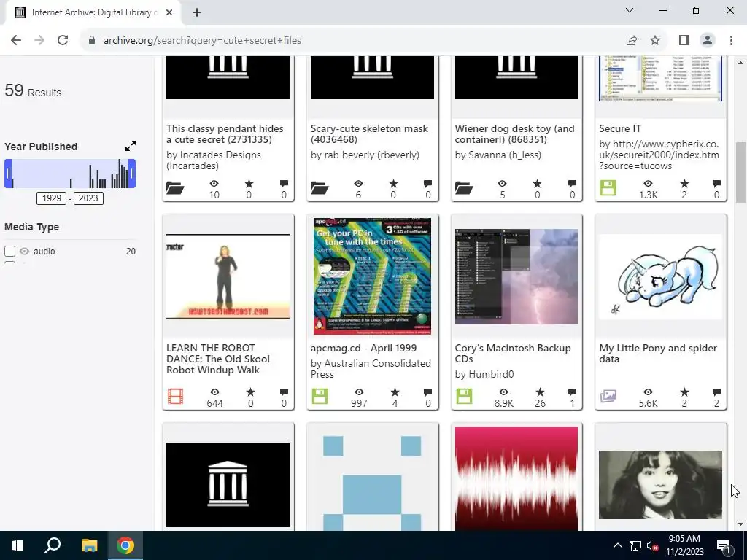747x560 pixels.
Task: Click the address bar URL
Action: (x=203, y=41)
